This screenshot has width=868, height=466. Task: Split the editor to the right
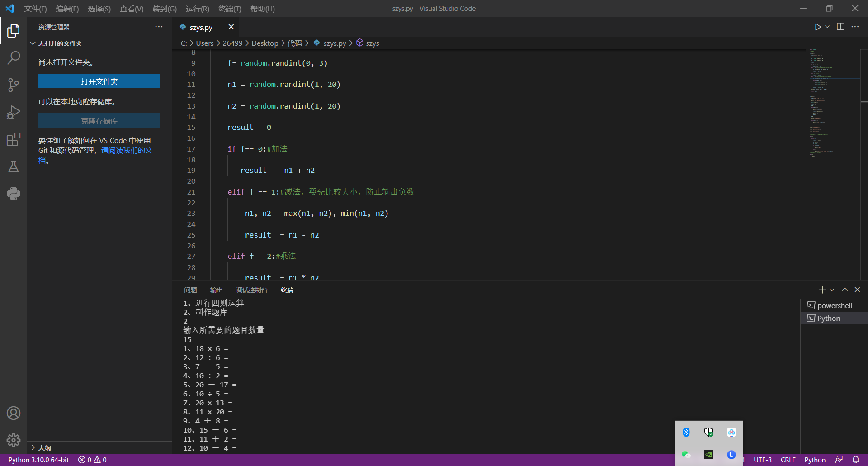[x=840, y=27]
